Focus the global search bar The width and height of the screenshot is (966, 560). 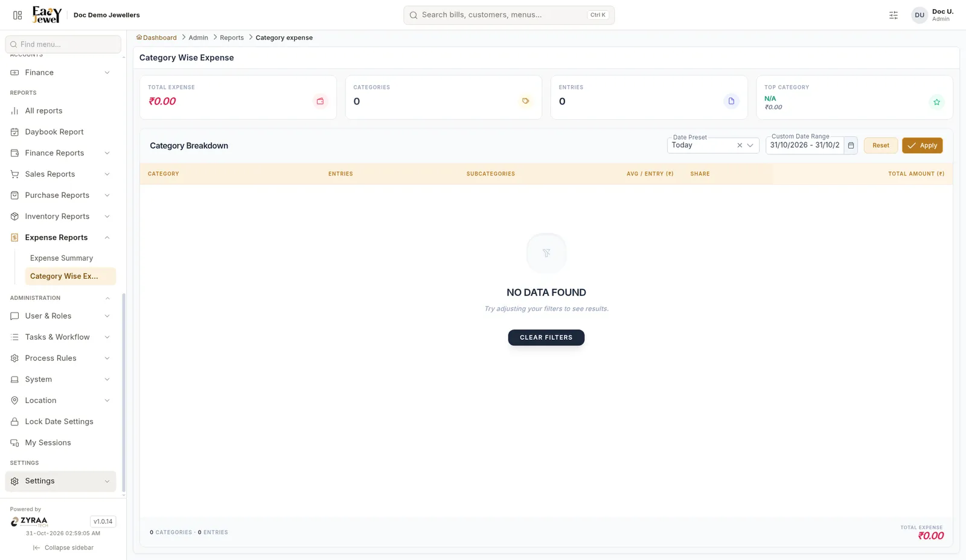pos(509,15)
